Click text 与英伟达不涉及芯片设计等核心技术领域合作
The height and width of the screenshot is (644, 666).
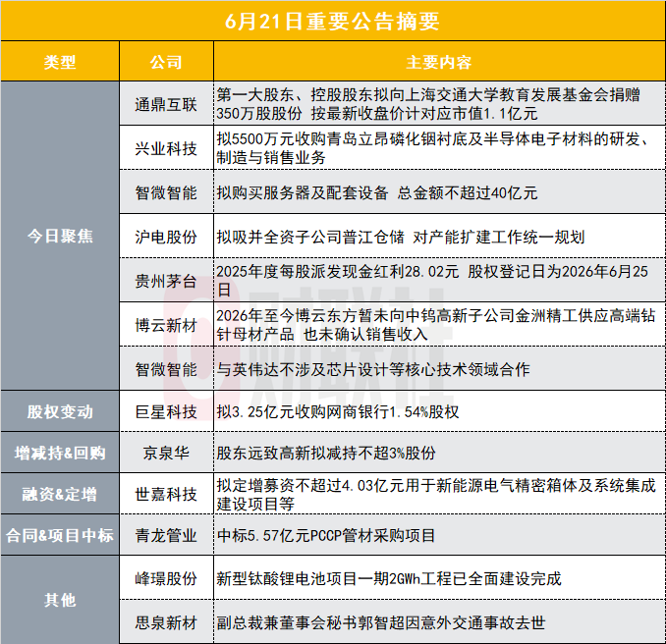[373, 369]
